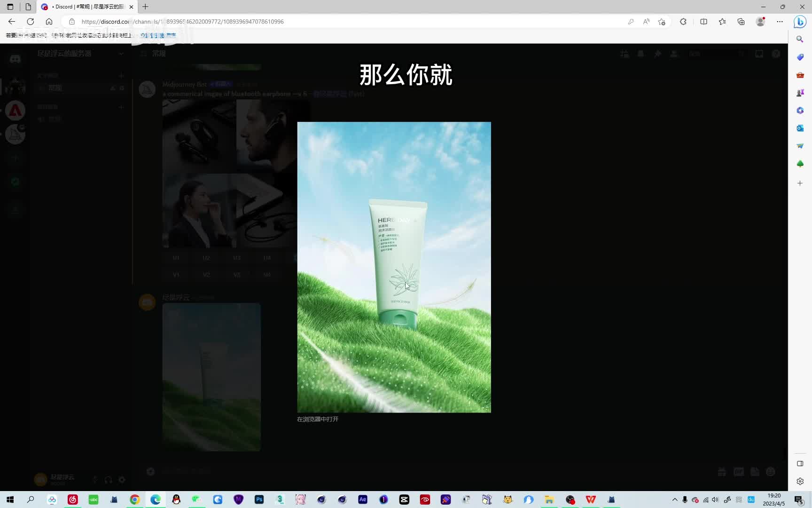Toggle the microphone icon in system tray
The height and width of the screenshot is (508, 812).
[685, 500]
